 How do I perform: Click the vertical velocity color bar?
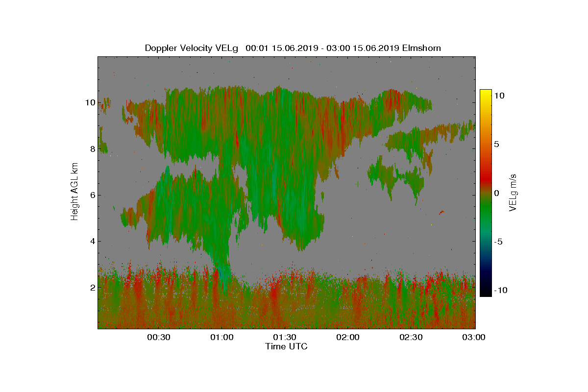(x=486, y=193)
